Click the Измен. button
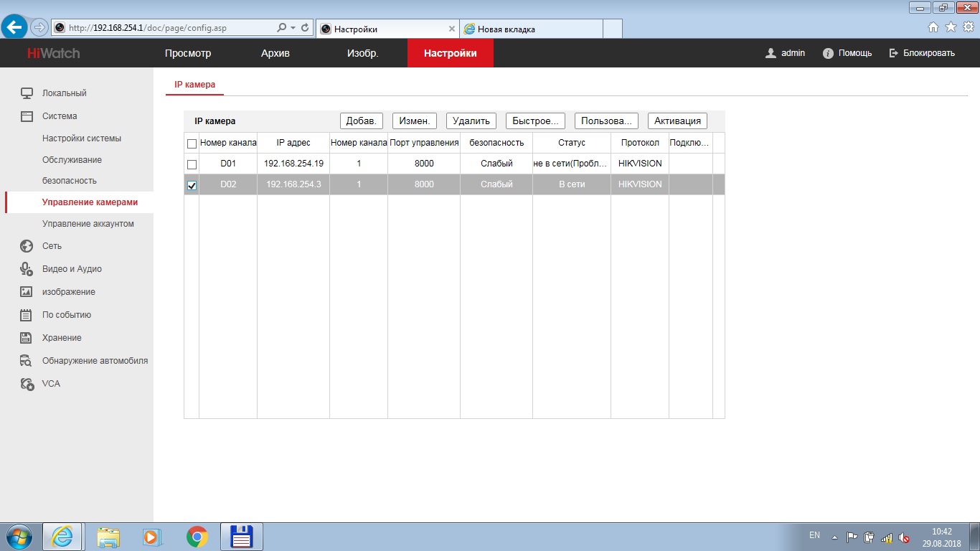 (415, 121)
